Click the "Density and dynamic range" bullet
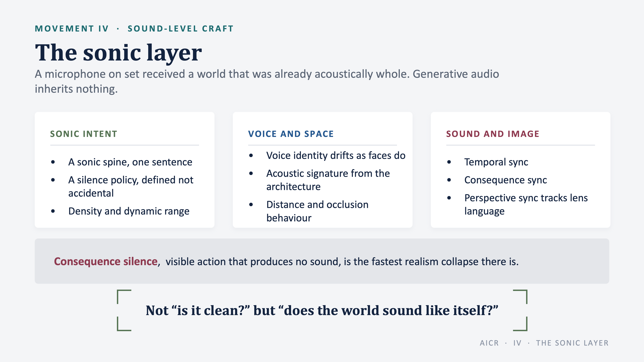644x362 pixels. click(129, 211)
